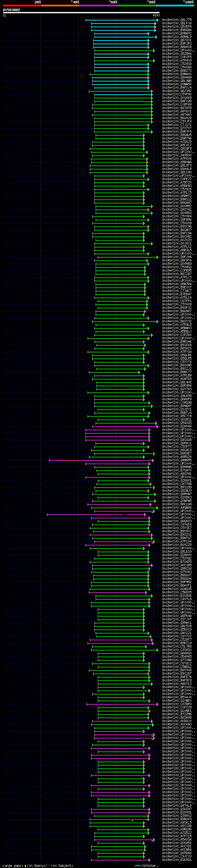
Task: Click the orange ~40% identity legend segment
Action: pyautogui.click(x=60, y=6)
